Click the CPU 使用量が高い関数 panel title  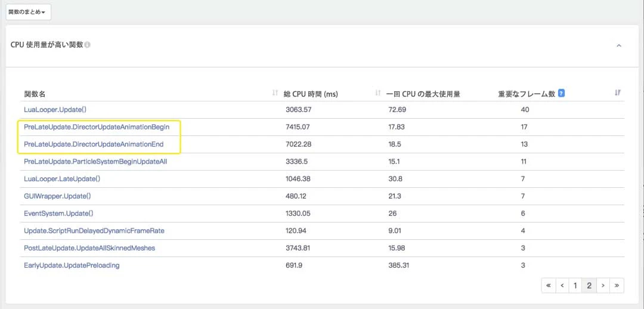[47, 45]
